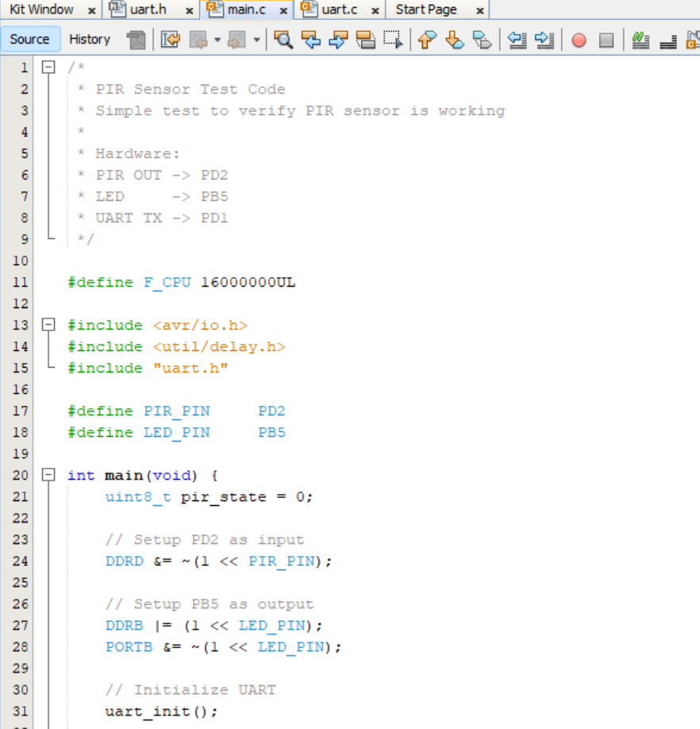
Task: Close the uart.c editor tab
Action: click(374, 10)
